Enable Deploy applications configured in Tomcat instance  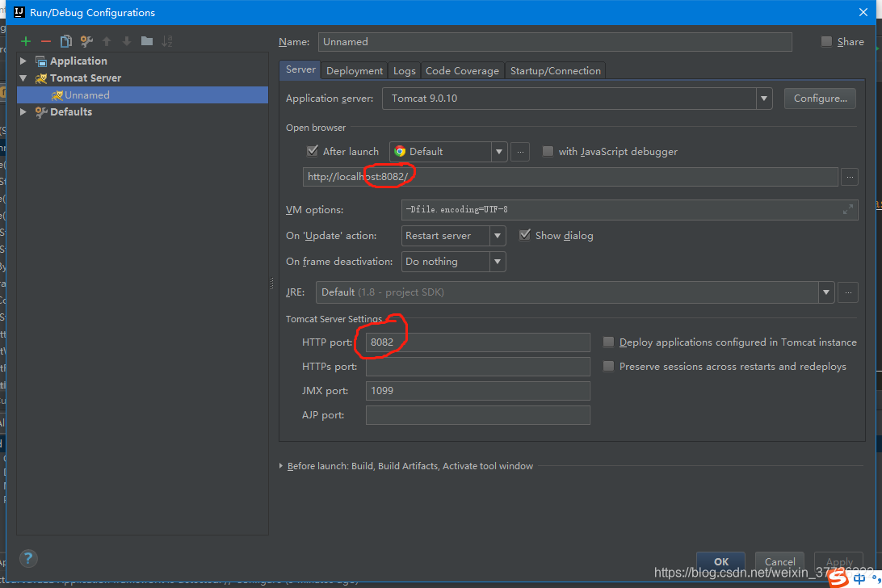(x=608, y=342)
